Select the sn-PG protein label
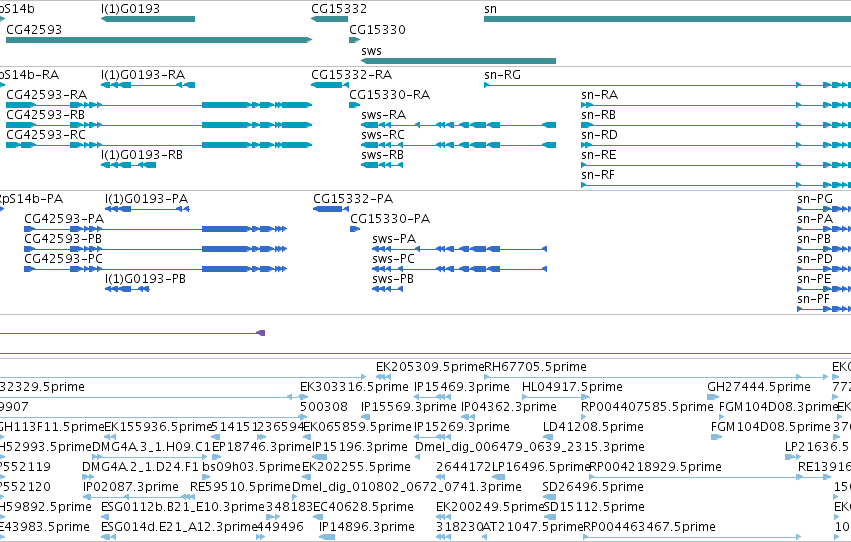The height and width of the screenshot is (542, 851). tap(815, 199)
